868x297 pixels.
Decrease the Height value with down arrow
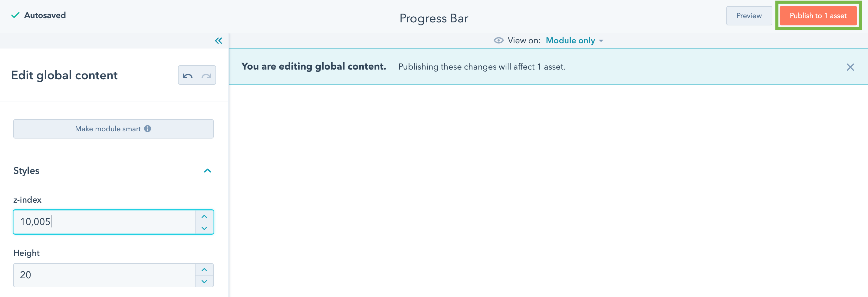pyautogui.click(x=204, y=281)
